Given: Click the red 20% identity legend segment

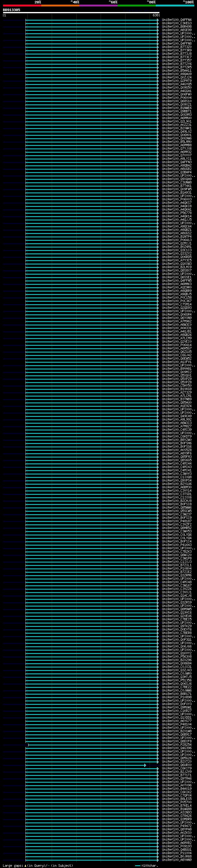Looking at the screenshot, I should (22, 6).
